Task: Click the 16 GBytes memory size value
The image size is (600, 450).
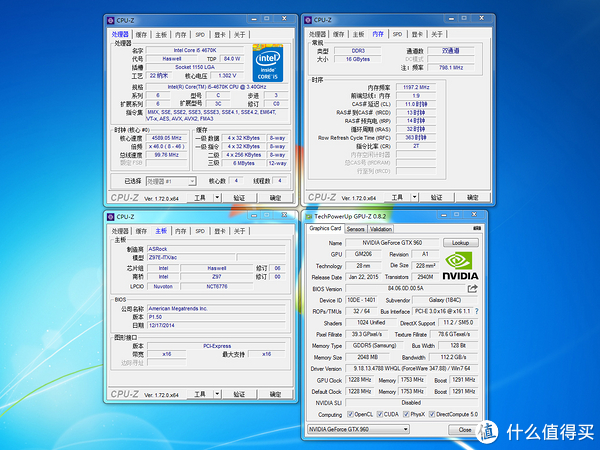Action: coord(358,59)
